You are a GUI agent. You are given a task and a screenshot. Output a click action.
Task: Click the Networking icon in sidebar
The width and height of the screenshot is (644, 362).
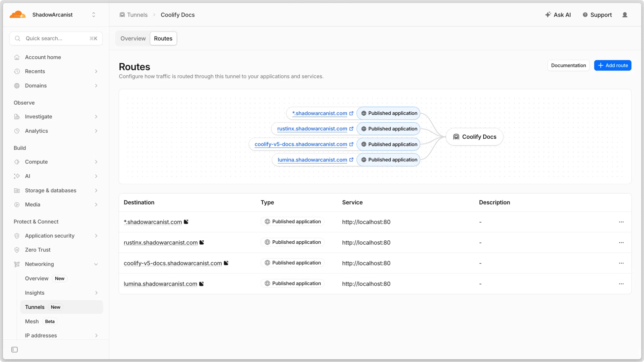pyautogui.click(x=17, y=264)
